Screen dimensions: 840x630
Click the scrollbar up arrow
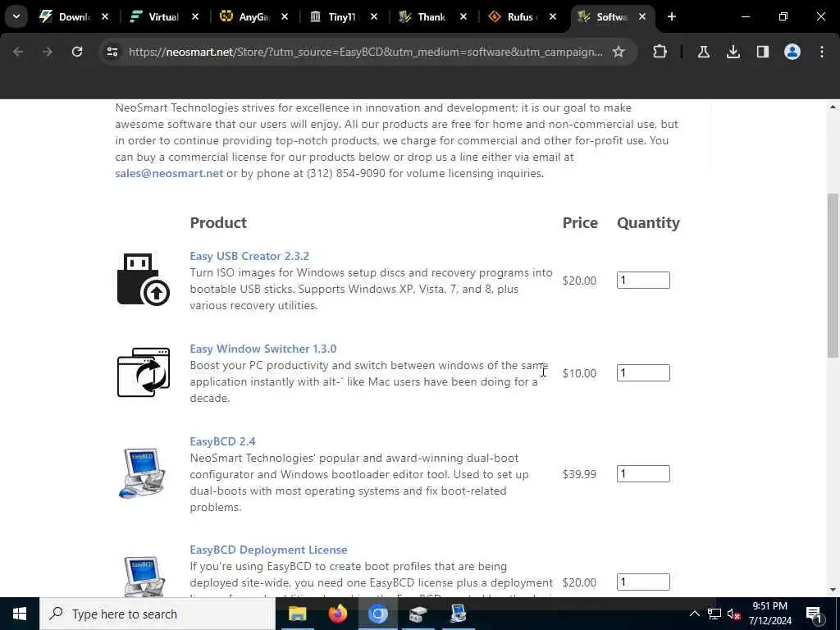(833, 107)
